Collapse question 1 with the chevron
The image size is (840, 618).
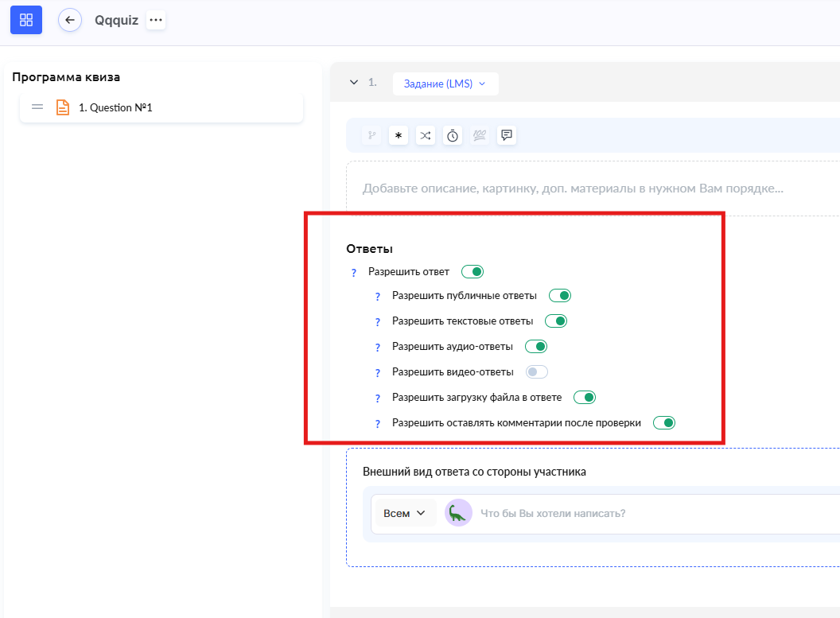[354, 83]
